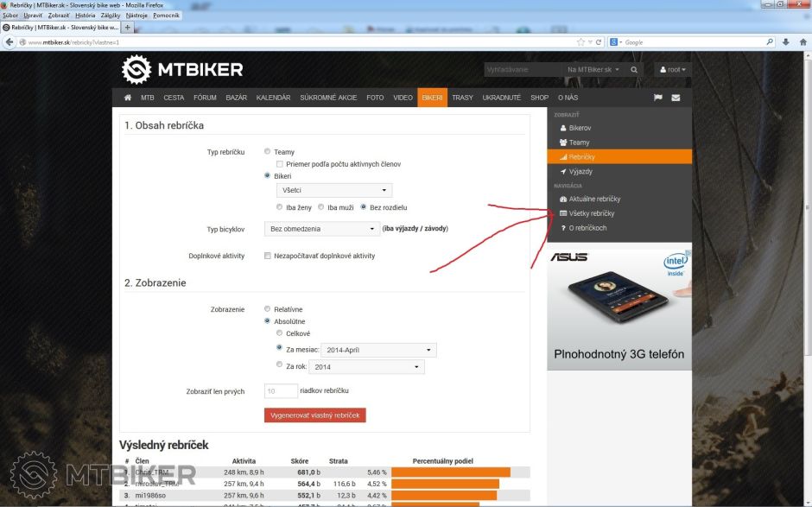
Task: Open the 2014-Apríl month dropdown
Action: pyautogui.click(x=378, y=350)
